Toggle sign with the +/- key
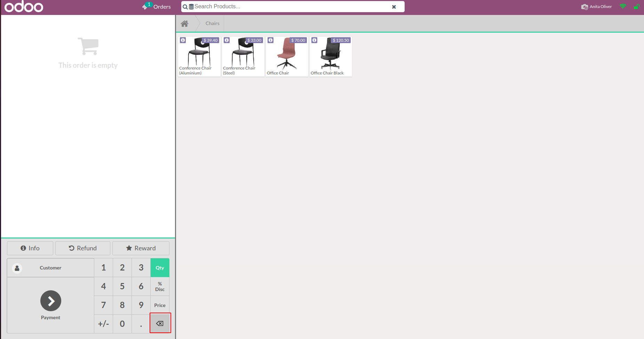 click(x=103, y=324)
